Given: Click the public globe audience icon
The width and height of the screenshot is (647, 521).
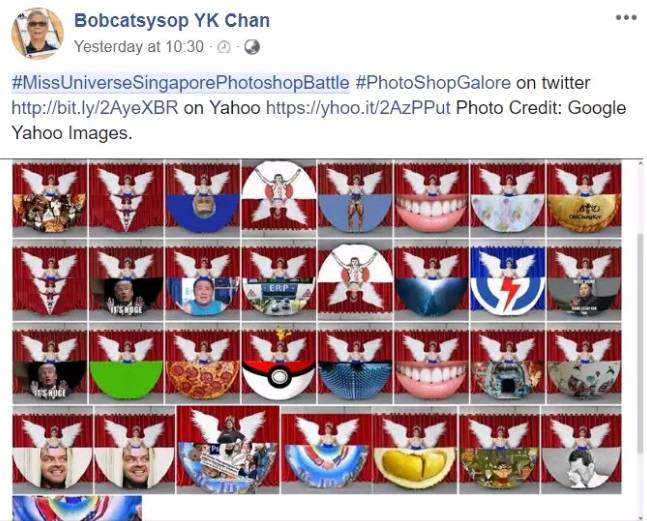Looking at the screenshot, I should click(252, 47).
